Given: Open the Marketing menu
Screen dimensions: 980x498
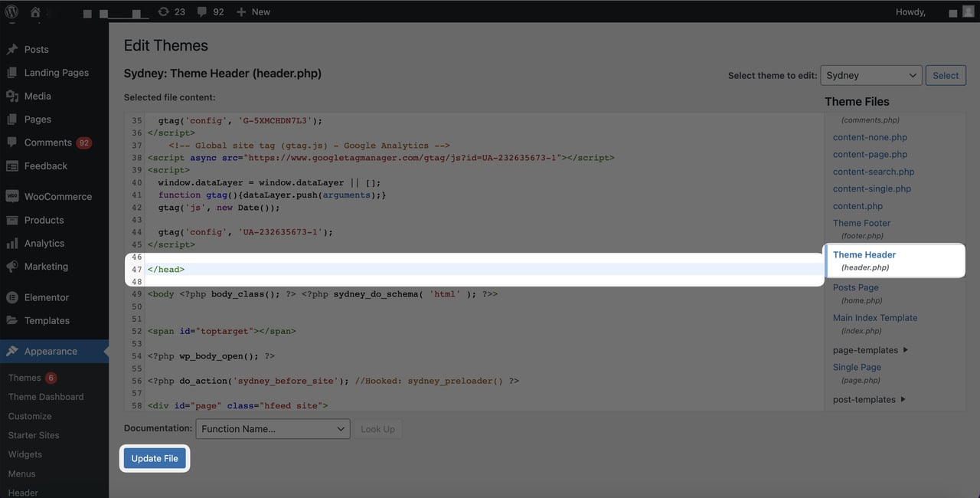Looking at the screenshot, I should pos(46,266).
